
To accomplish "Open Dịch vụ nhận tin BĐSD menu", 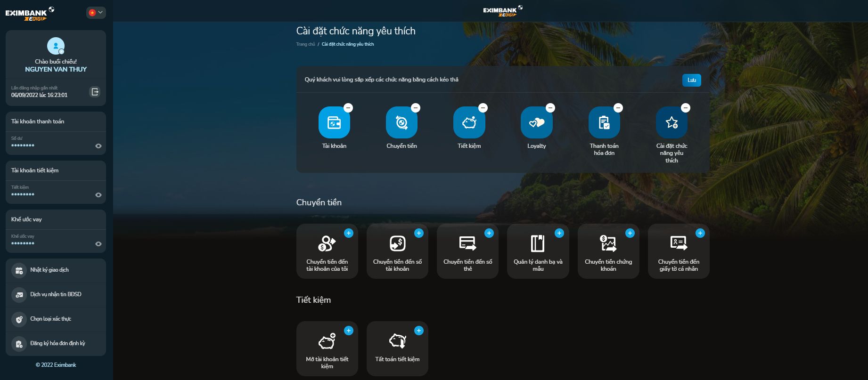I will (56, 295).
